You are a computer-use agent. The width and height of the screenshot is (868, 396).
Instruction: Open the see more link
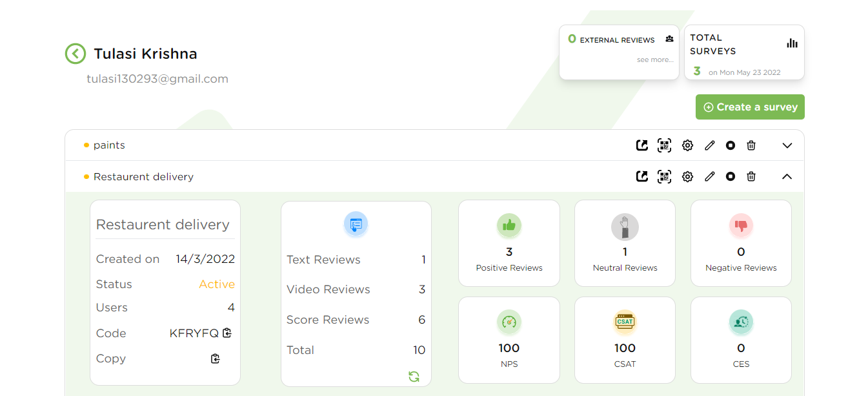[655, 59]
